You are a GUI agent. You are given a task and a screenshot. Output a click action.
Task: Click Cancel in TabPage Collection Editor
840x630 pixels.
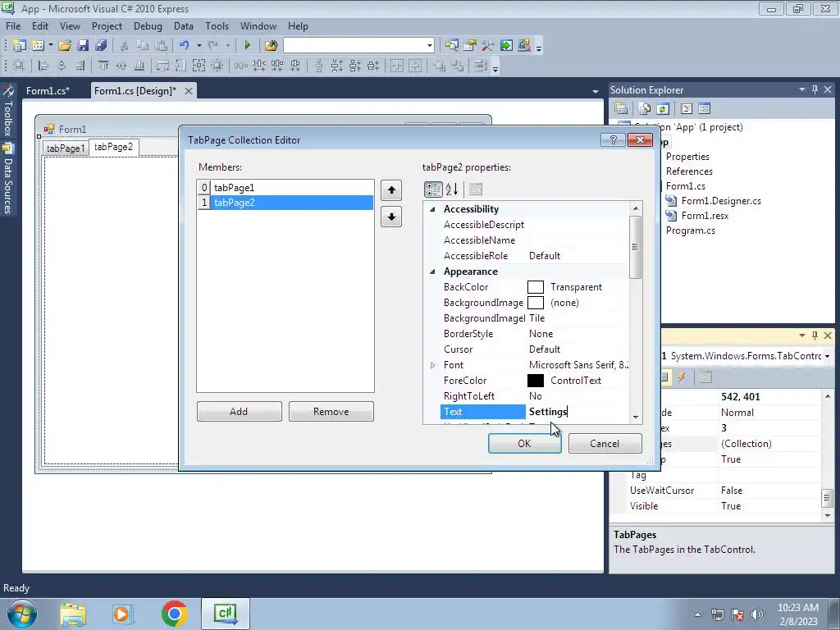[x=605, y=444]
